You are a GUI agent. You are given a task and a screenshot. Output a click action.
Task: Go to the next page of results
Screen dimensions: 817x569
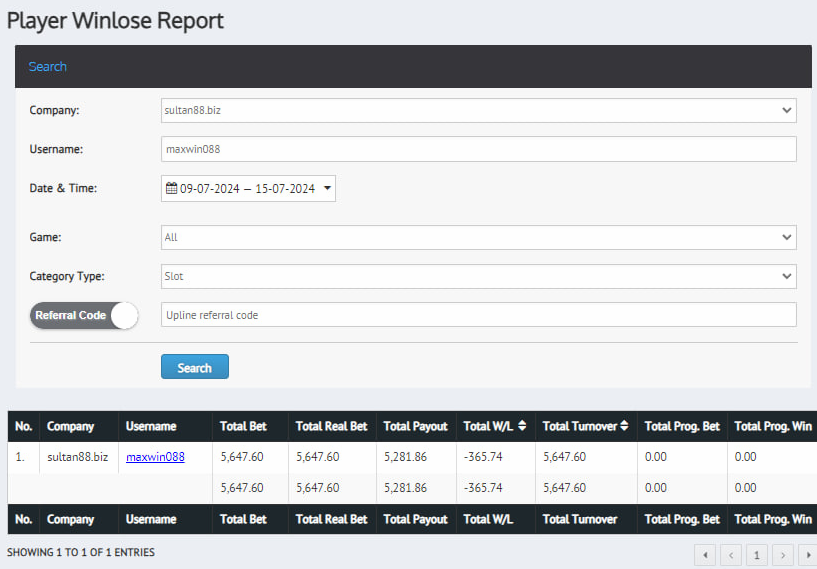(783, 555)
